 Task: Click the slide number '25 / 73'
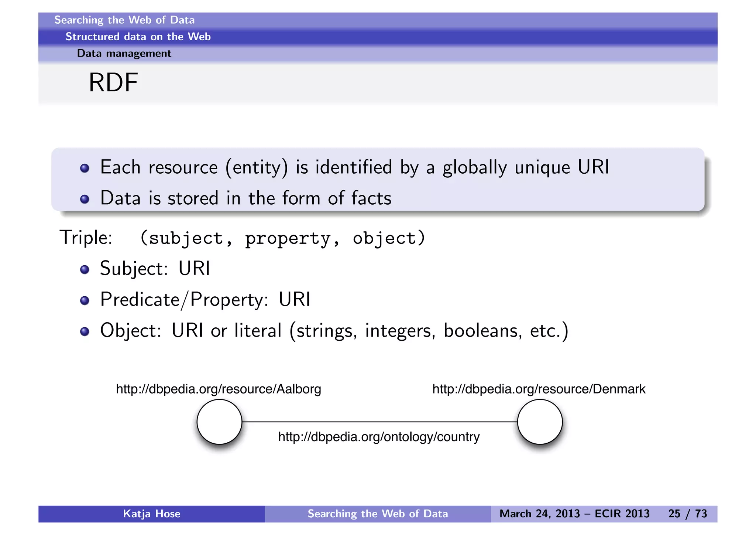(688, 514)
